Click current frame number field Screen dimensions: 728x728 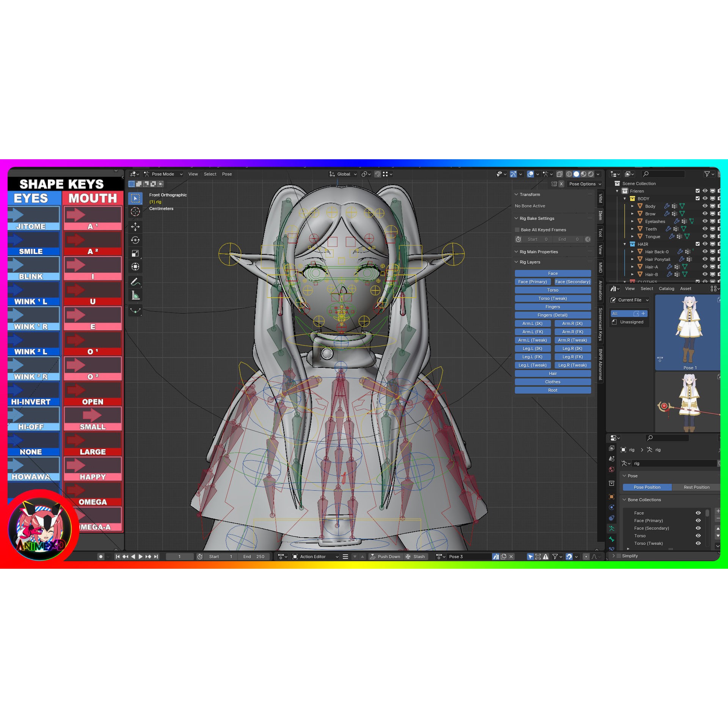(x=180, y=557)
